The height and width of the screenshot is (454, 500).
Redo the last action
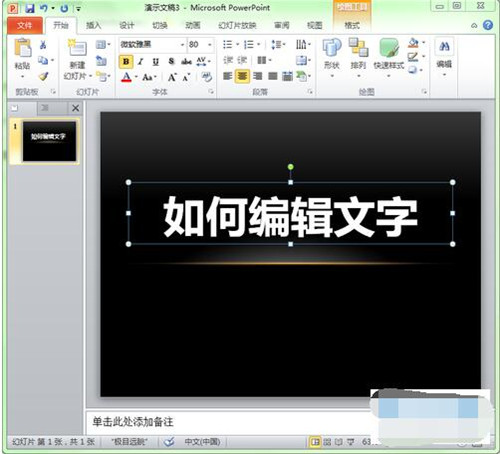64,8
